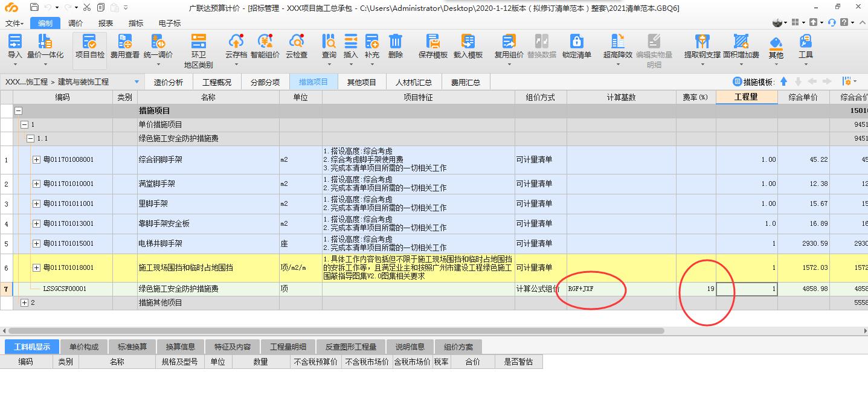Switch to 工程量明细 bottom tab
The height and width of the screenshot is (419, 868).
click(288, 347)
